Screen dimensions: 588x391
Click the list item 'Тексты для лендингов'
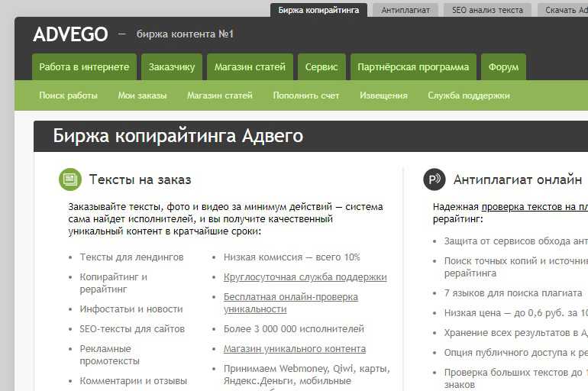pos(131,257)
